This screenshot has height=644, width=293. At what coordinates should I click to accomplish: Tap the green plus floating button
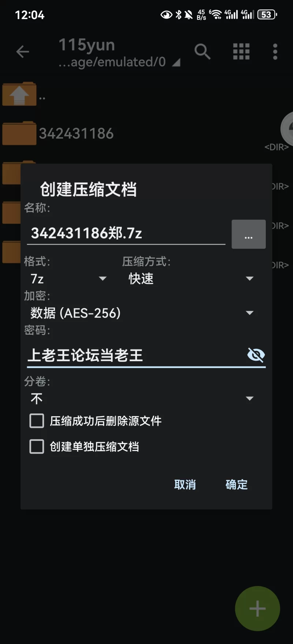coord(257,608)
